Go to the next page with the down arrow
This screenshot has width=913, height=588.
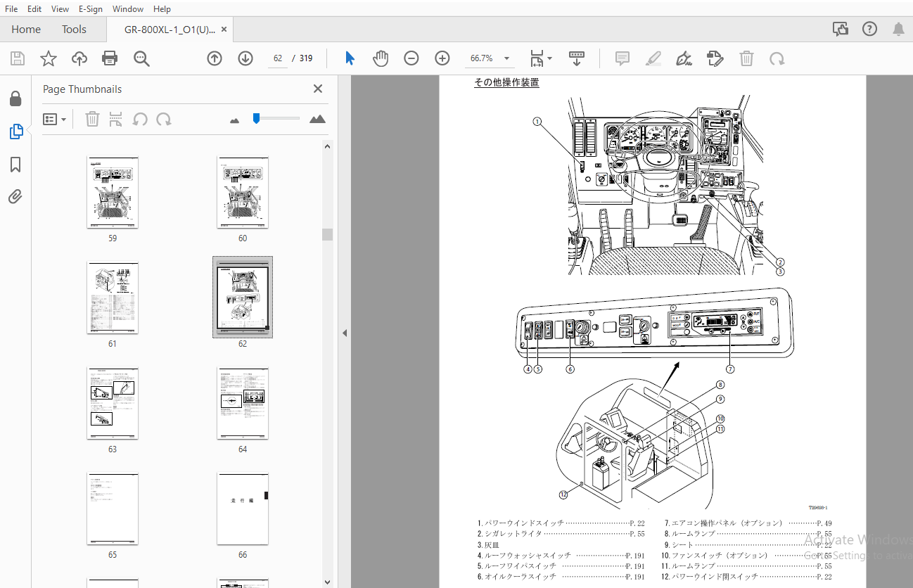(245, 58)
